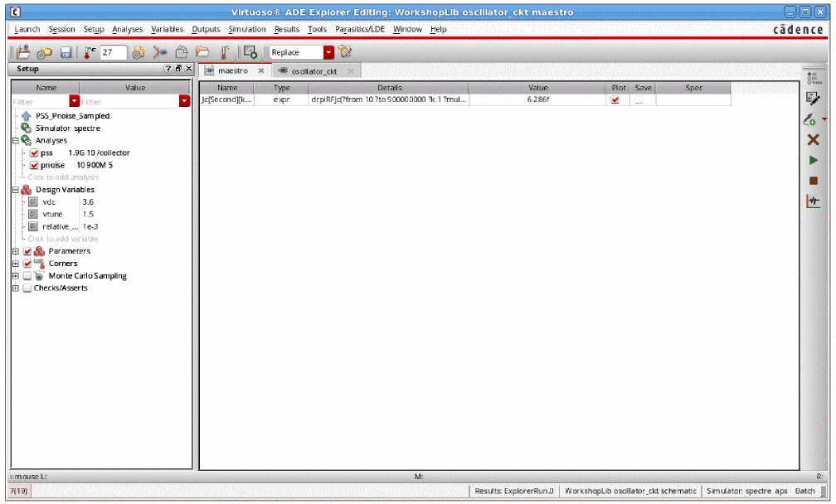Open the red arrow beside the add-output icon
This screenshot has width=836, height=504.
[x=824, y=119]
